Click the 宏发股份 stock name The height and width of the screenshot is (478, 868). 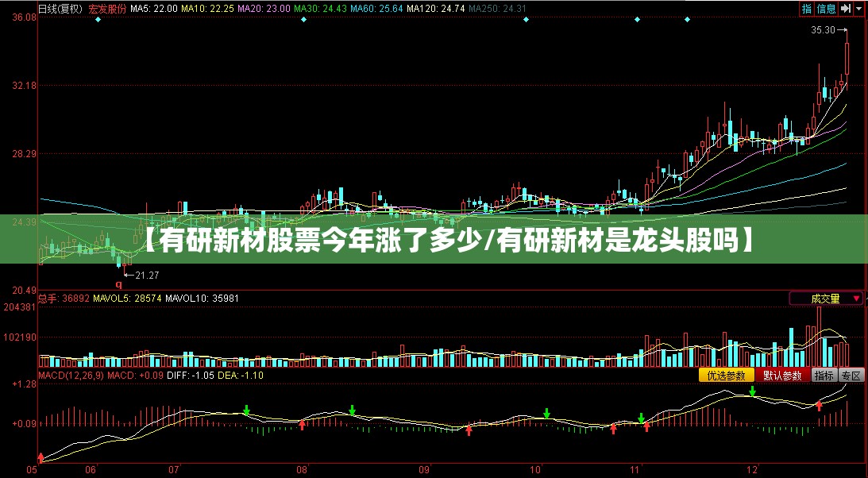pos(107,9)
